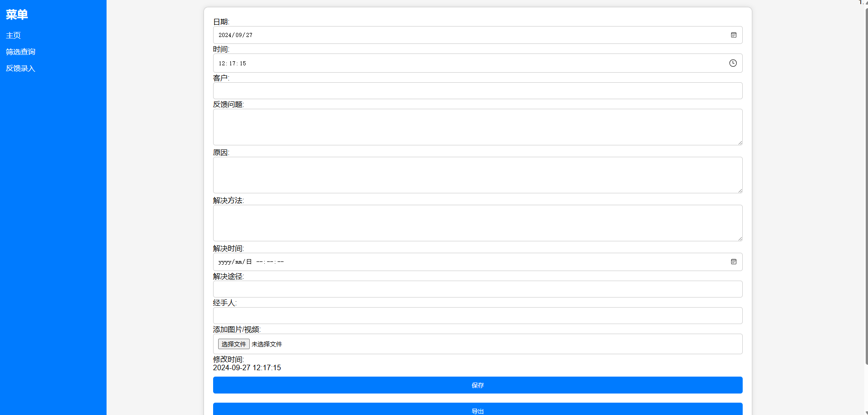Open 筛选查询 in sidebar menu
The image size is (868, 415).
coord(21,52)
